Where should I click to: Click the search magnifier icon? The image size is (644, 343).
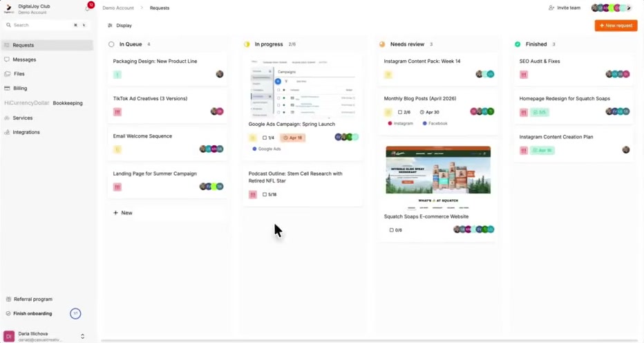tap(8, 25)
